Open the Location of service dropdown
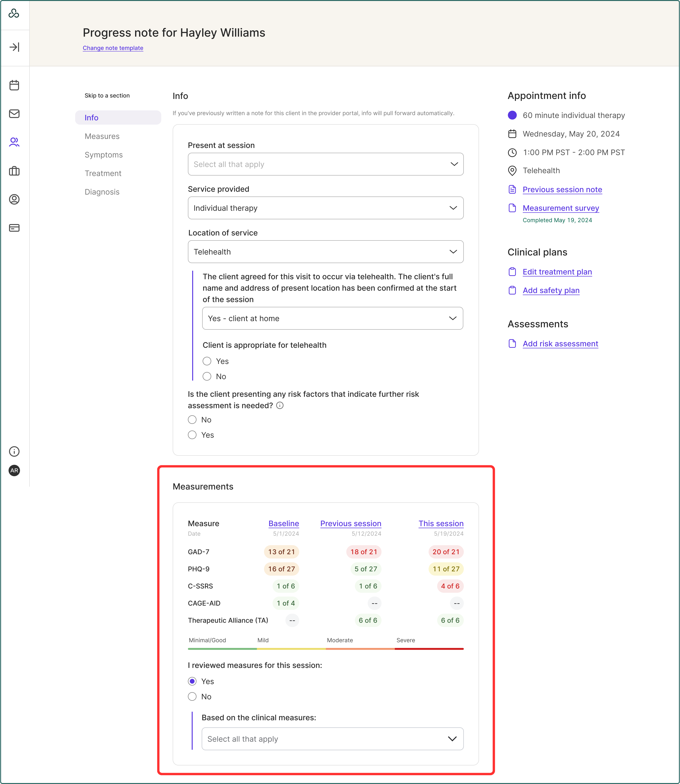Screen dimensions: 680x784 (326, 252)
